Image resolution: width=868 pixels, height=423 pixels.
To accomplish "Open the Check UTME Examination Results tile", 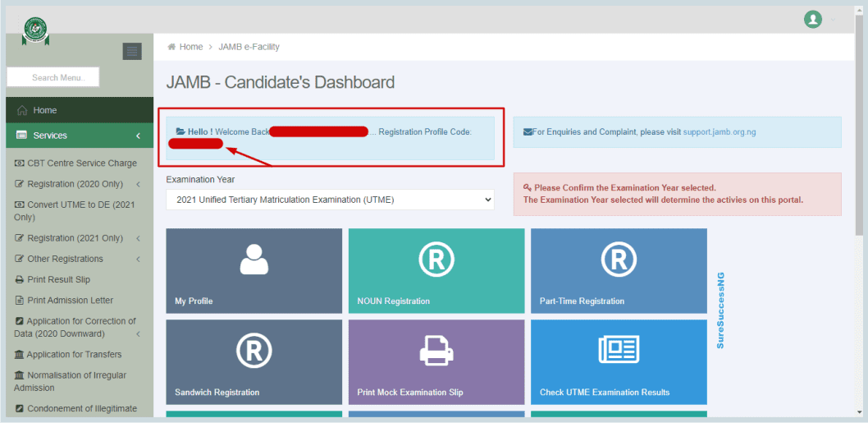I will (619, 362).
